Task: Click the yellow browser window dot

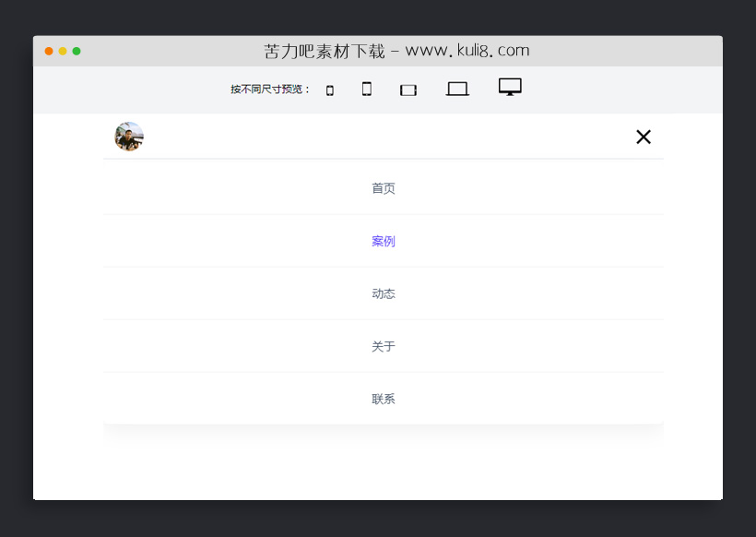Action: (x=63, y=51)
